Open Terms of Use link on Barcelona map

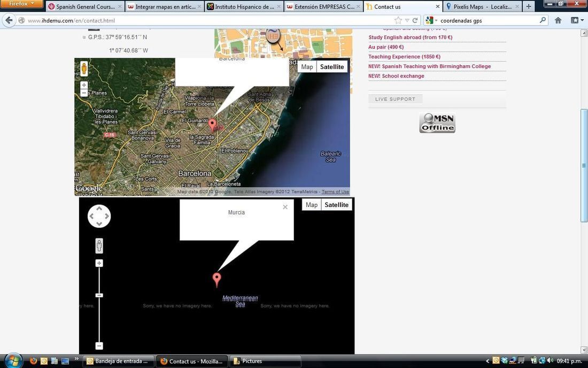coord(335,191)
